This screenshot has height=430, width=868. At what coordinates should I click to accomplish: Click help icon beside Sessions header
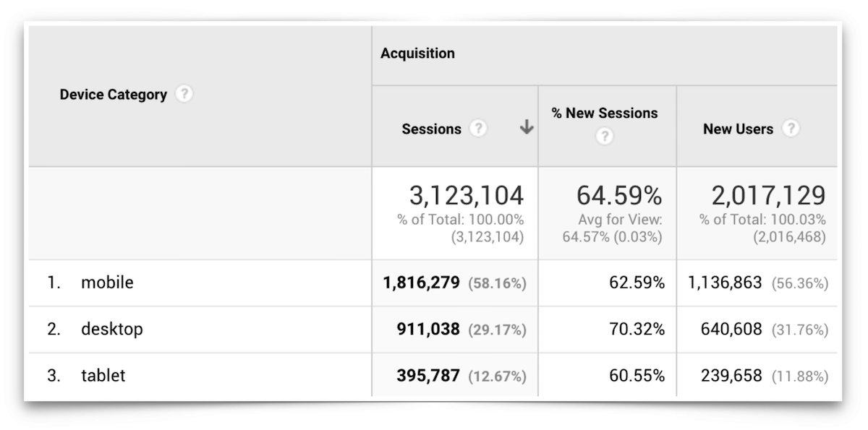coord(478,129)
